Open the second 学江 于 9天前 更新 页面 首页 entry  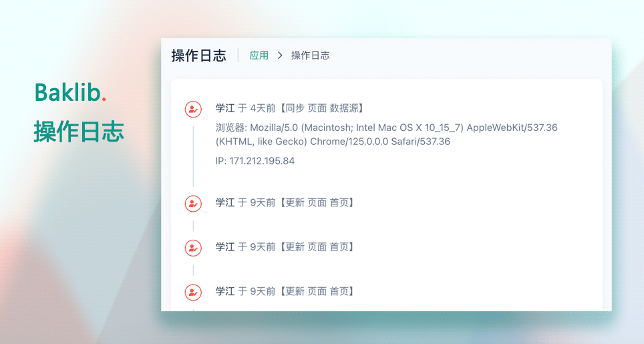285,246
